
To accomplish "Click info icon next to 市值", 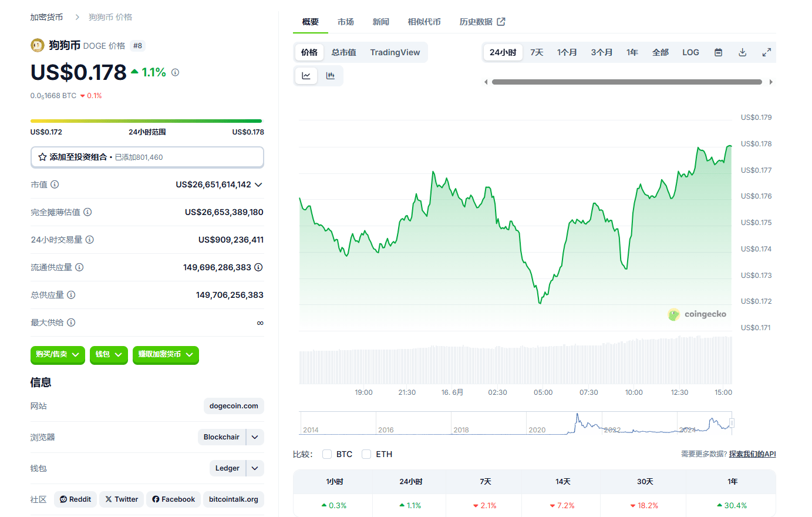I will 55,184.
